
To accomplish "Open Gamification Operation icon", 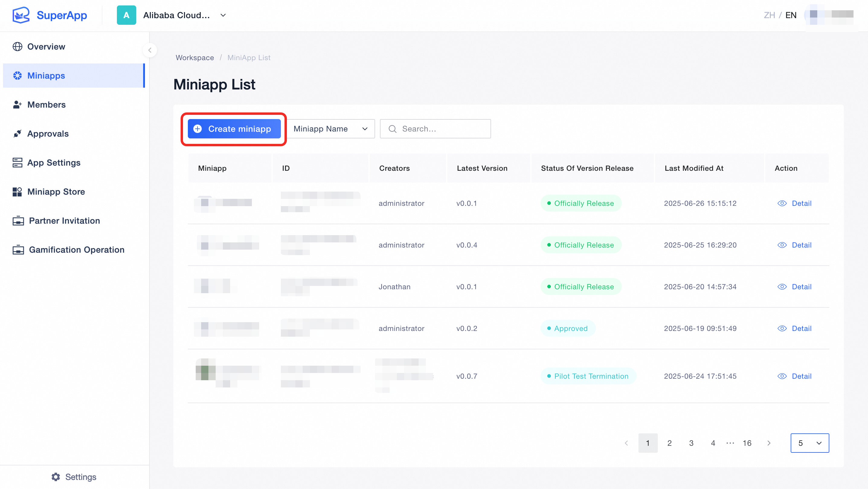I will point(18,250).
